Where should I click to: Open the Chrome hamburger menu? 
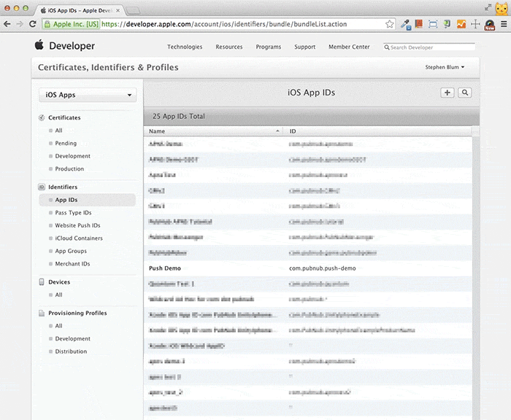[x=503, y=24]
